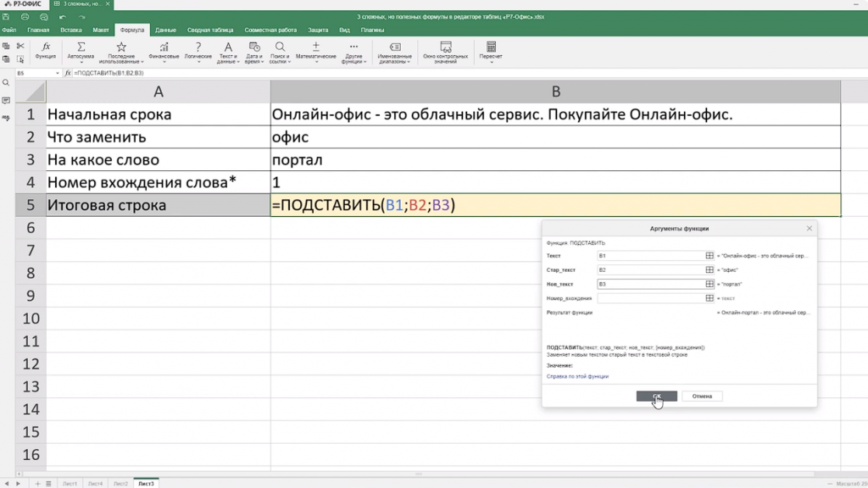Open the Дата и время functions list
Image resolution: width=868 pixels, height=488 pixels.
click(254, 52)
